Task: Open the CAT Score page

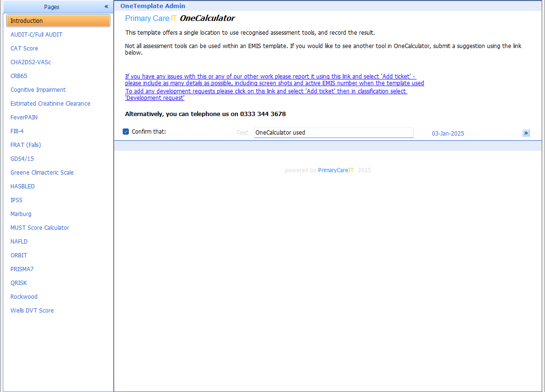Action: [x=24, y=49]
